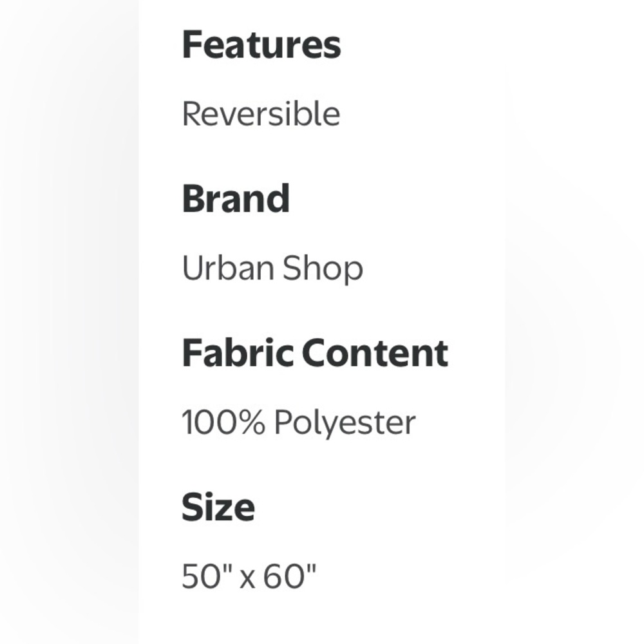
Task: Click the Features heading
Action: tap(261, 45)
